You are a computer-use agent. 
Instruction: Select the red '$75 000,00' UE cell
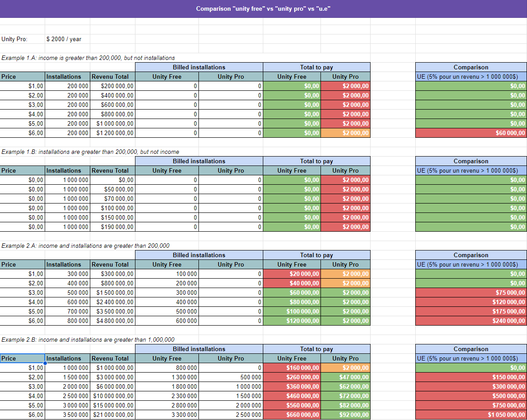tap(471, 293)
